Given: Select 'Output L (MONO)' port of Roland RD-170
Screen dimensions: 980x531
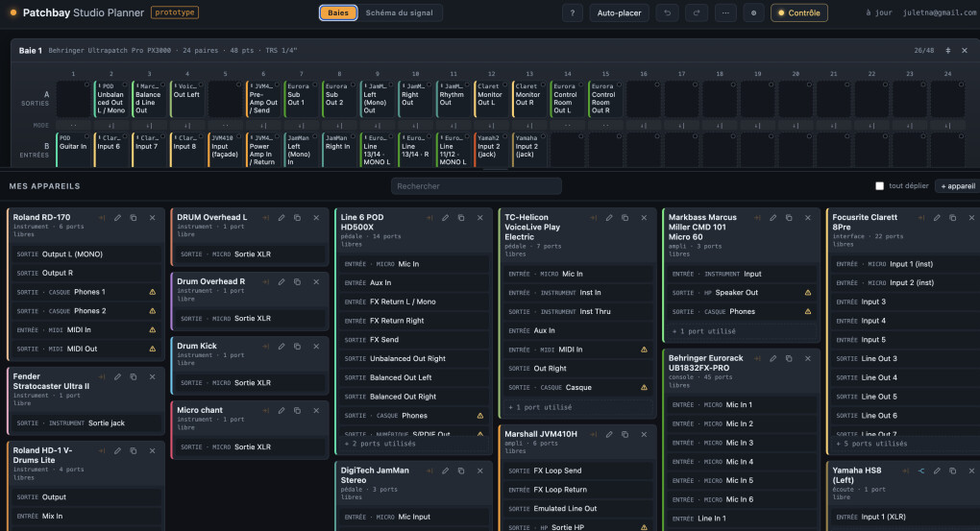Looking at the screenshot, I should click(86, 254).
